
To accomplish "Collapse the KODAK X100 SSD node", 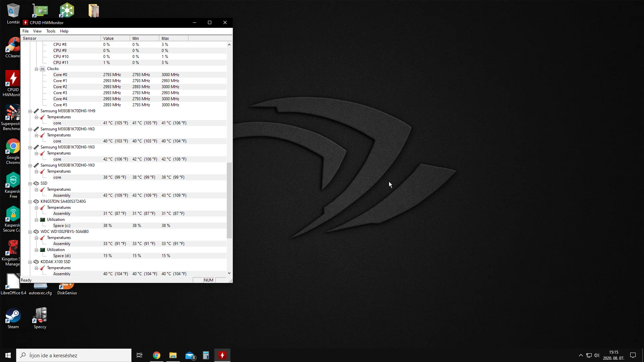I will point(30,262).
